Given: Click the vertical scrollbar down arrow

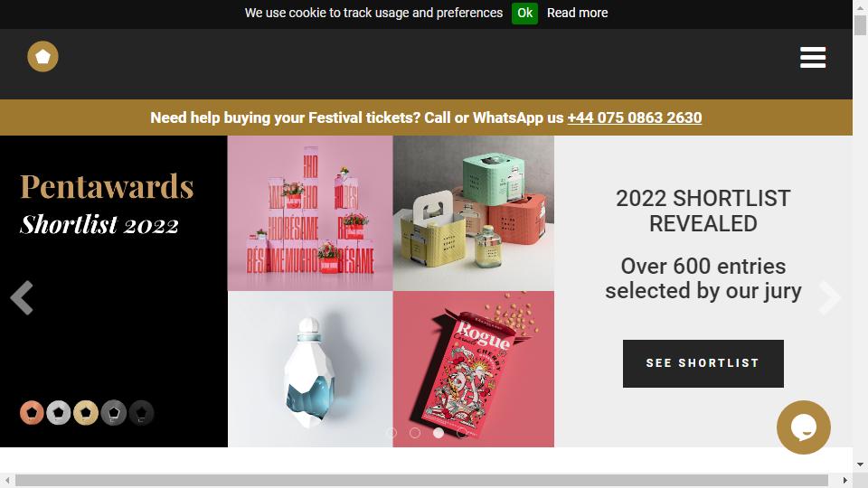Looking at the screenshot, I should pos(860,465).
